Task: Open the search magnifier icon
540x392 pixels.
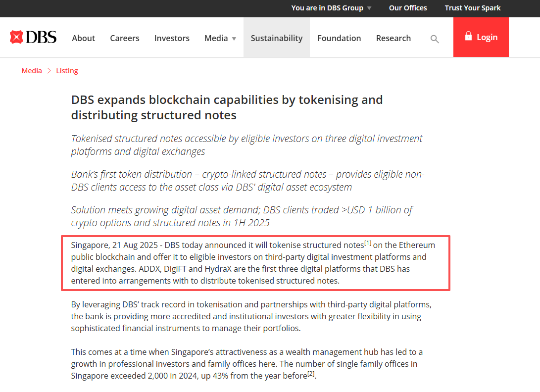Action: tap(435, 39)
